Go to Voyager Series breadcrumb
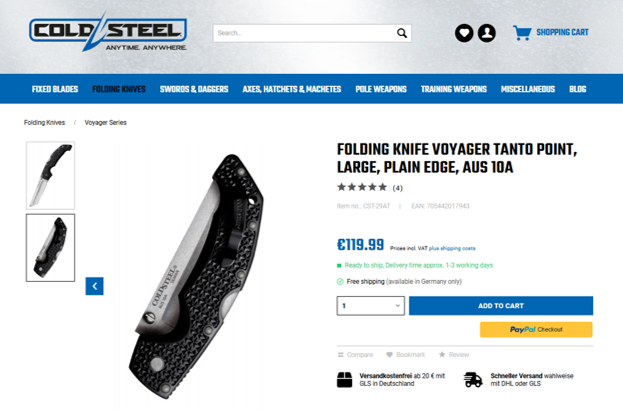The width and height of the screenshot is (623, 420). (105, 122)
